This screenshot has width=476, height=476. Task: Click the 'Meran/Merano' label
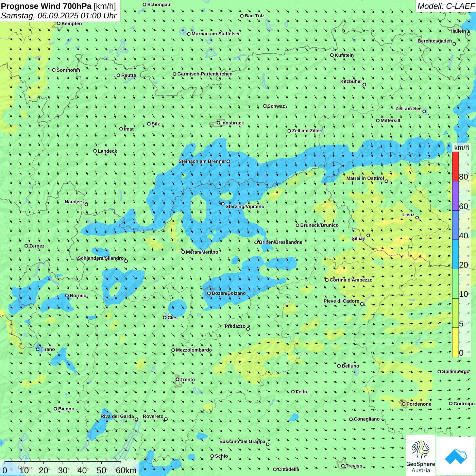[x=202, y=252]
